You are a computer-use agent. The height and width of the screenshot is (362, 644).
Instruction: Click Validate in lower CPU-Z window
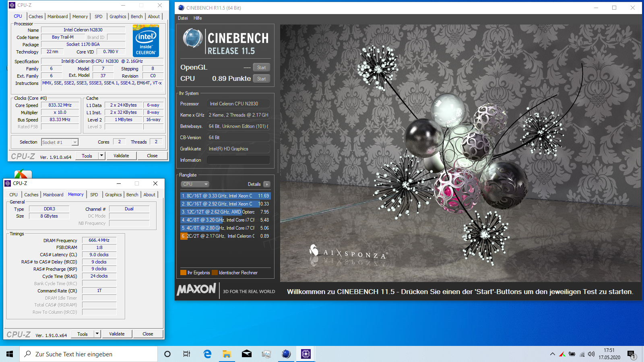117,334
